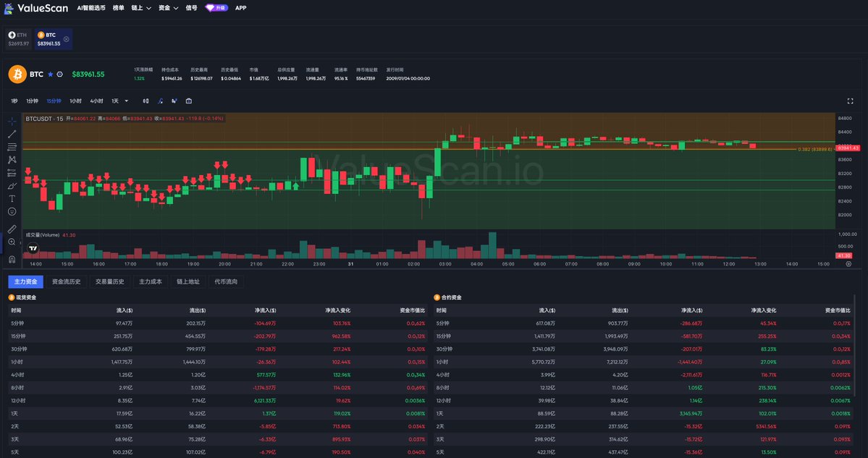The image size is (868, 458).
Task: Click contract 1天 net inflow 3,145.94万
Action: tap(691, 413)
